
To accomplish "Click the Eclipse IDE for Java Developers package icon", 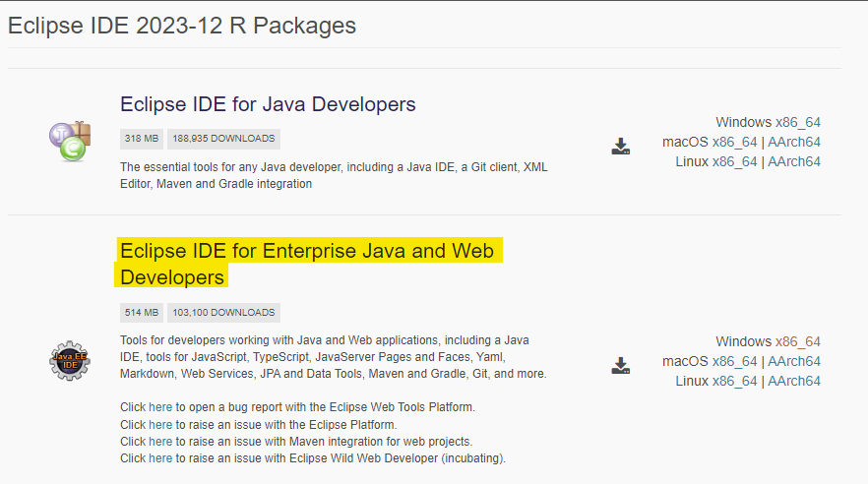I will [x=70, y=141].
